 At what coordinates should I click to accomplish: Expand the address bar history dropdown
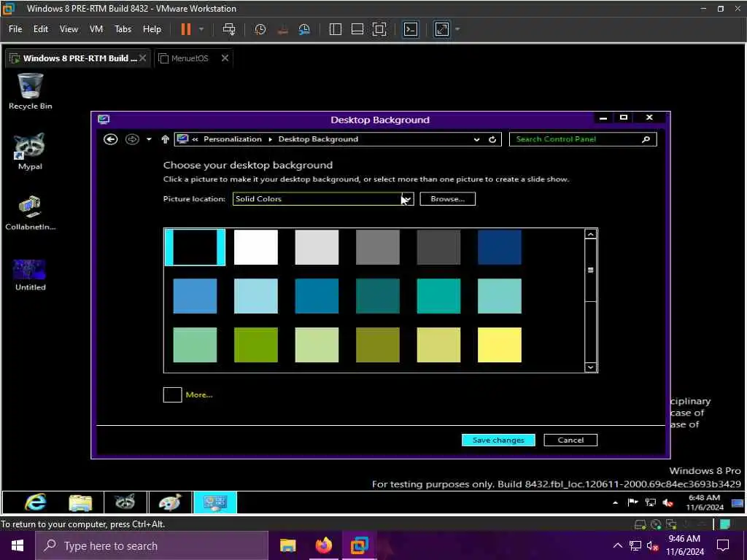coord(476,139)
